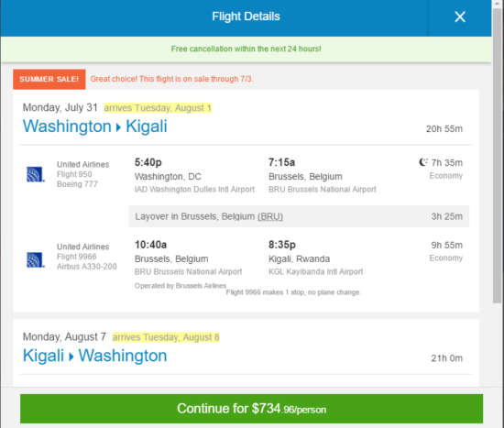Click the Layover in Brussels row
The image size is (504, 428).
pyautogui.click(x=299, y=216)
